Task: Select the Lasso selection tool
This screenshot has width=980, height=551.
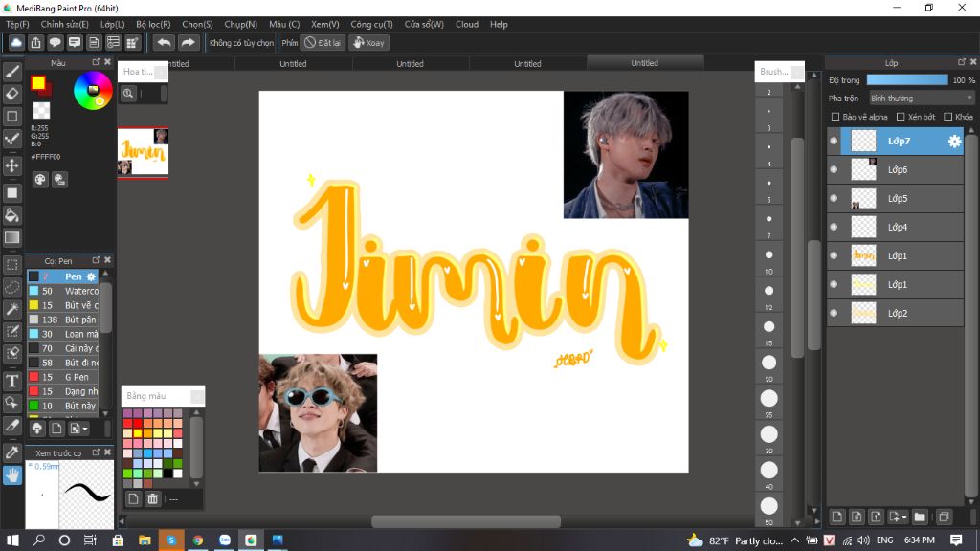Action: [11, 287]
